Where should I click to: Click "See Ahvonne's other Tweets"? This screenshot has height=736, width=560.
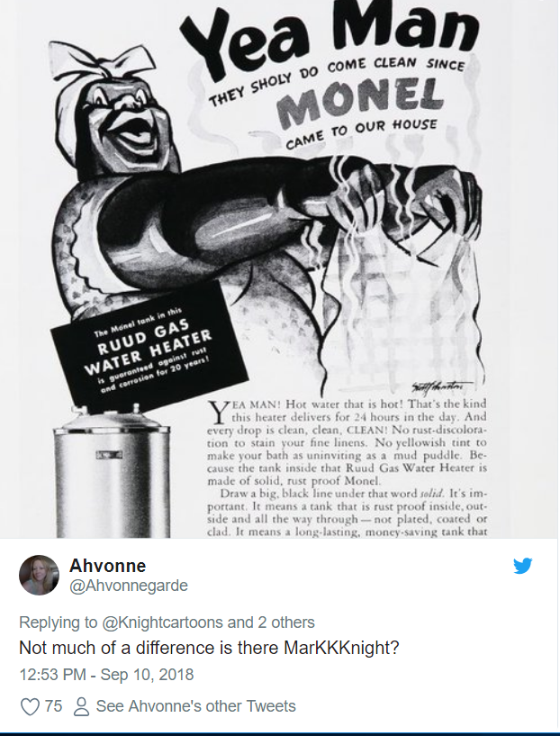click(x=195, y=706)
